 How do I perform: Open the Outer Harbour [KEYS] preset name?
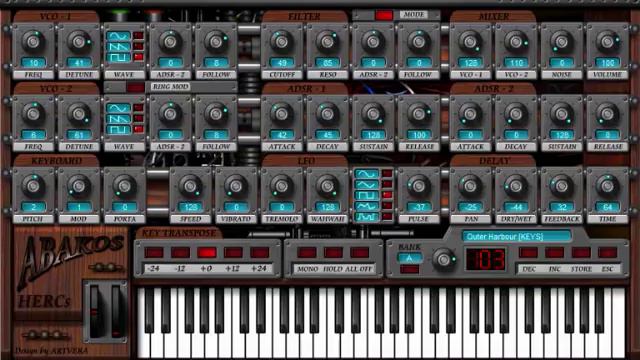516,236
